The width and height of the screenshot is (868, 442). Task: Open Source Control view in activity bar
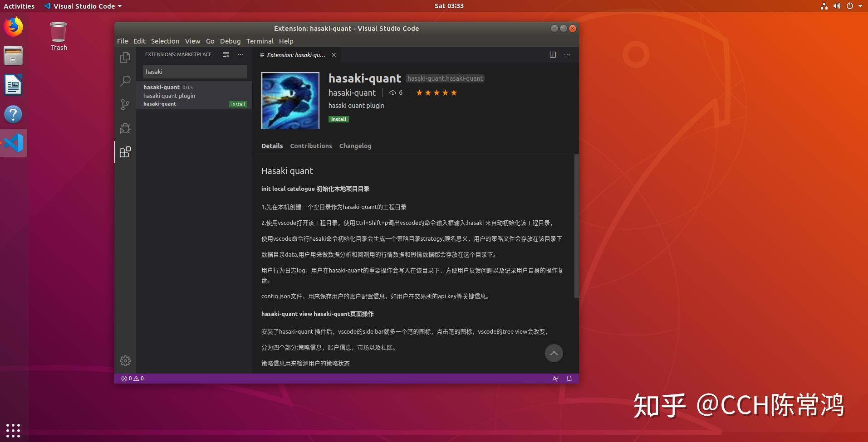(x=125, y=105)
